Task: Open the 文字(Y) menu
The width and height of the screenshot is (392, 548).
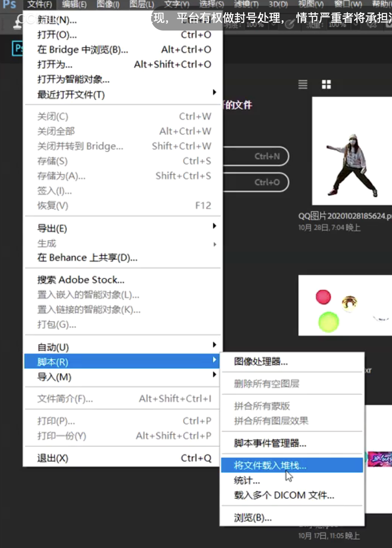Action: pos(177,5)
